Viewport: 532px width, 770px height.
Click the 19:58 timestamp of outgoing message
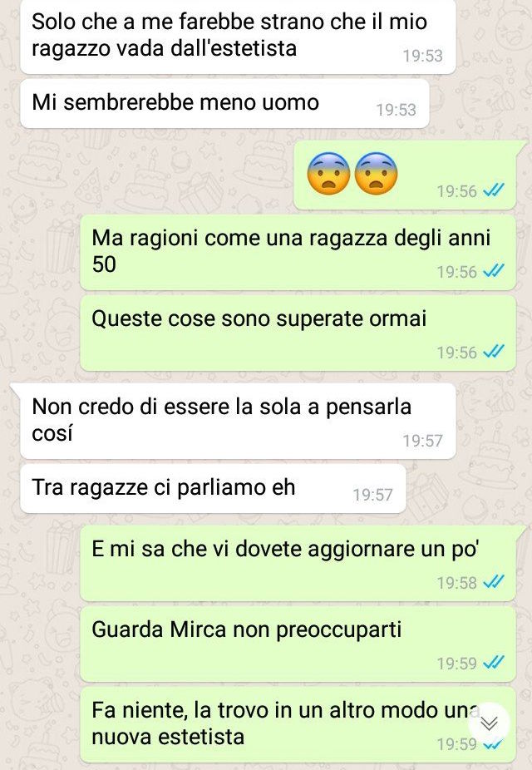[457, 583]
